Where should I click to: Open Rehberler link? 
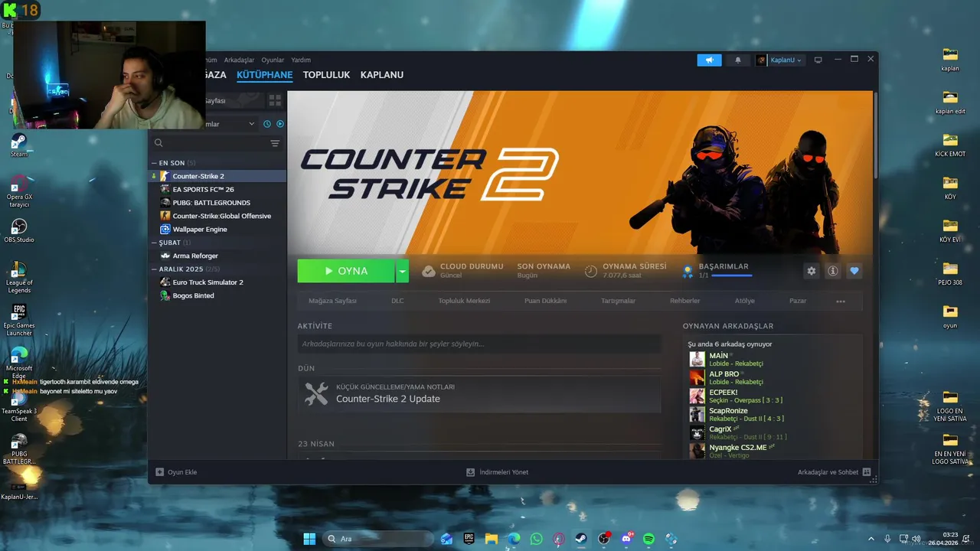[x=685, y=301]
